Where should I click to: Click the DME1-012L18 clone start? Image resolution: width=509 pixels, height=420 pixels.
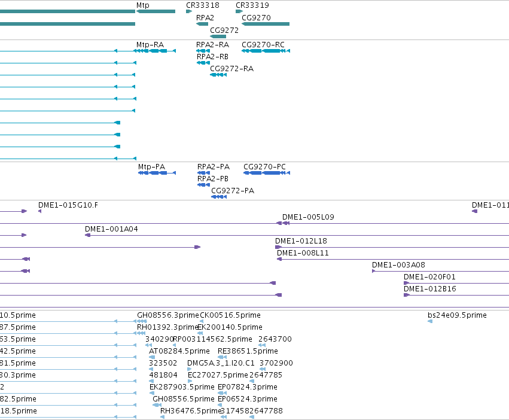point(278,247)
